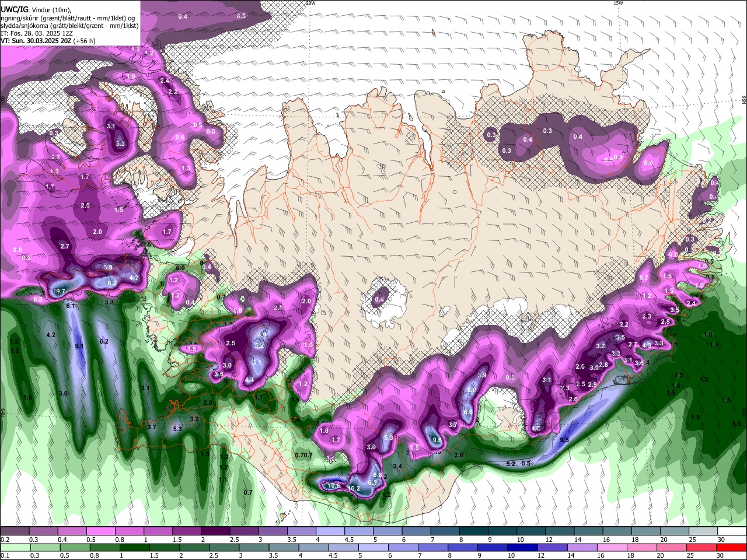The image size is (747, 560).
Task: Choose the pure red rain swatch at 30
Action: tap(731, 548)
